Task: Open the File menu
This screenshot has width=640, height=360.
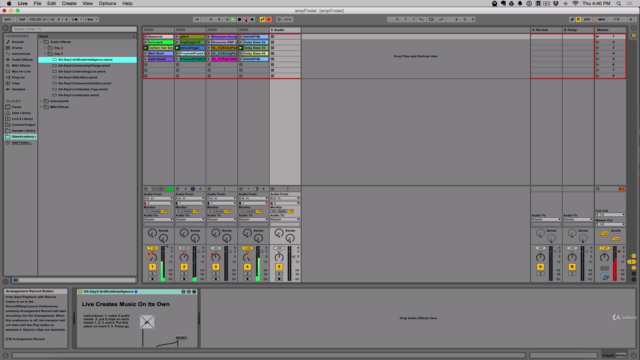Action: coord(37,3)
